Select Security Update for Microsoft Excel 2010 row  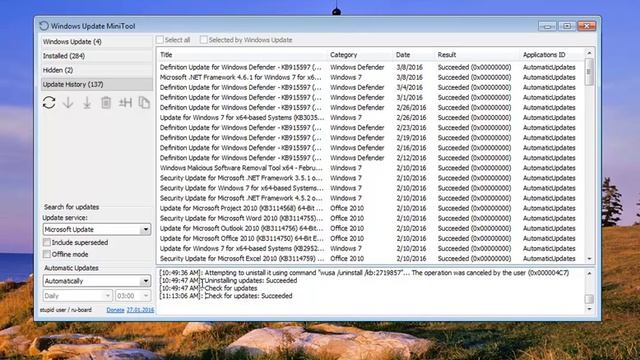371,258
